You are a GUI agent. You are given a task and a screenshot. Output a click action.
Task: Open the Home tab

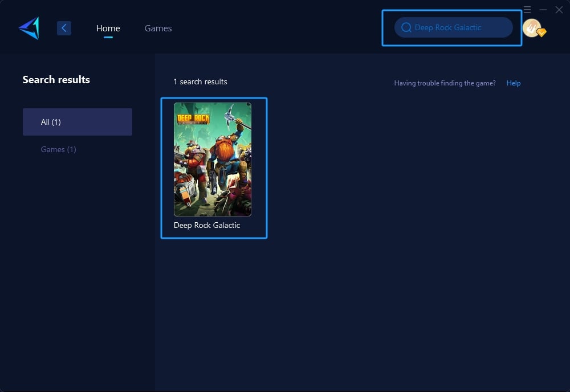(x=108, y=28)
